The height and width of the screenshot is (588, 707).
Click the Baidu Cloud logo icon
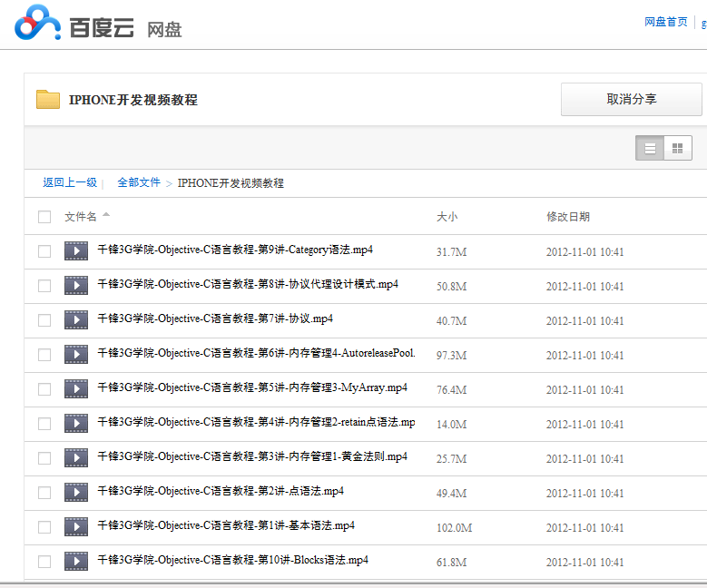[37, 22]
